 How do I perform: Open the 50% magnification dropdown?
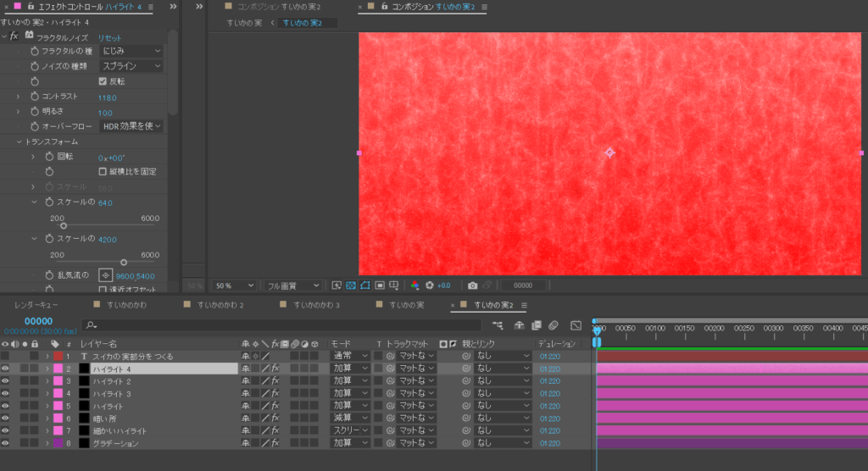tap(233, 285)
